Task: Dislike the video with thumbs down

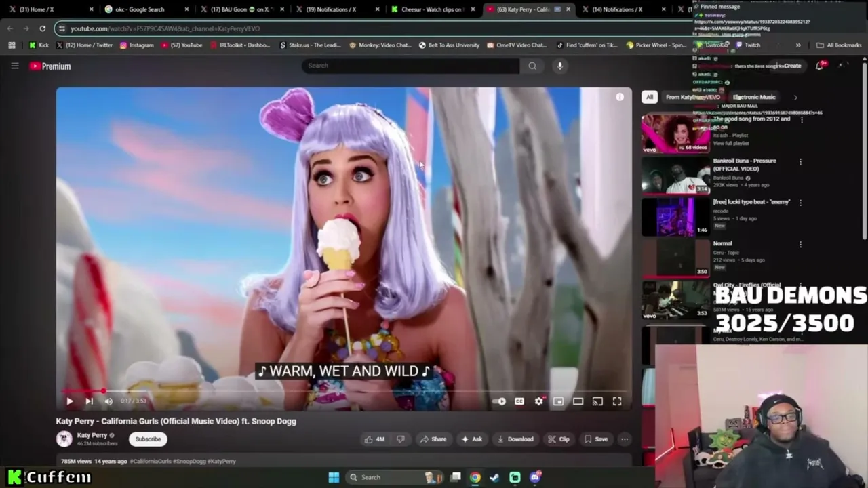Action: (401, 439)
